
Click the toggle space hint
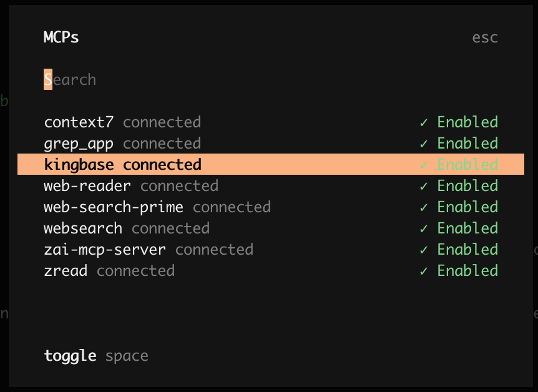(96, 356)
